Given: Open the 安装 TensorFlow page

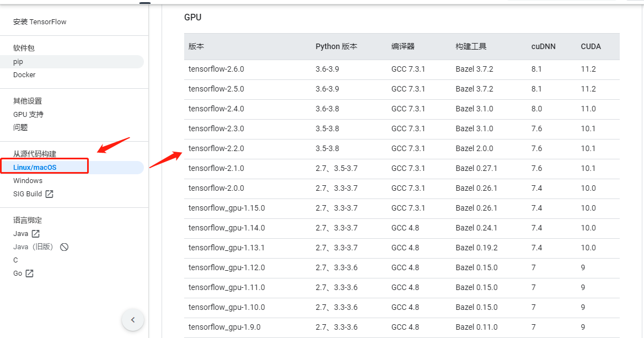Looking at the screenshot, I should coord(40,22).
